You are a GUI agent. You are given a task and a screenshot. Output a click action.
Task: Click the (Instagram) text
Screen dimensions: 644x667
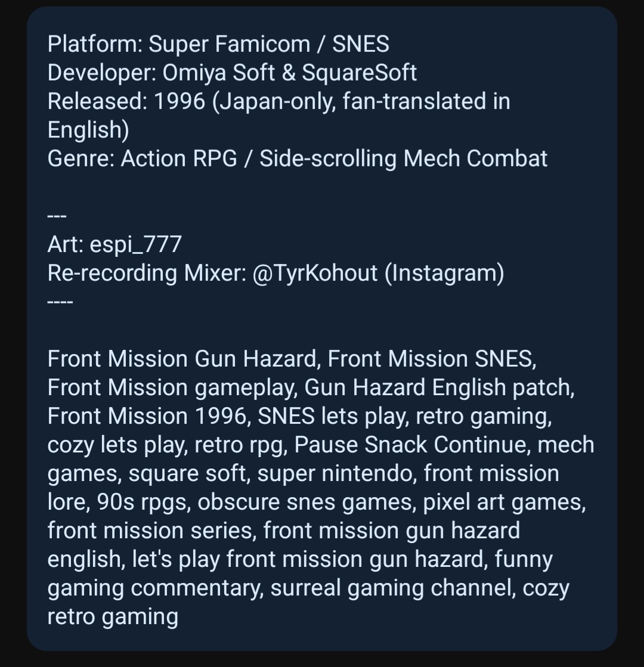(444, 273)
